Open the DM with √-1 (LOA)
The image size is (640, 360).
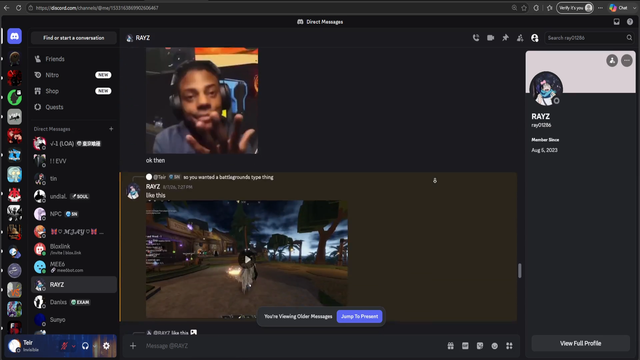coord(74,143)
